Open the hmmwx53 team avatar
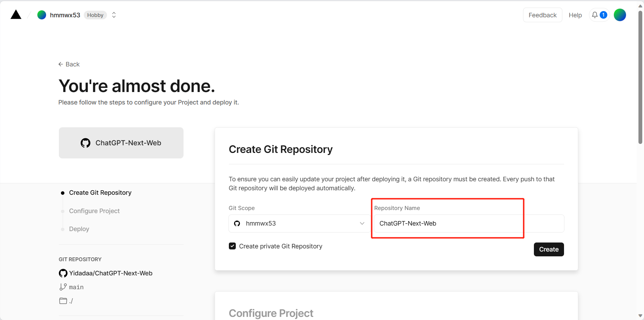The image size is (644, 320). point(42,15)
